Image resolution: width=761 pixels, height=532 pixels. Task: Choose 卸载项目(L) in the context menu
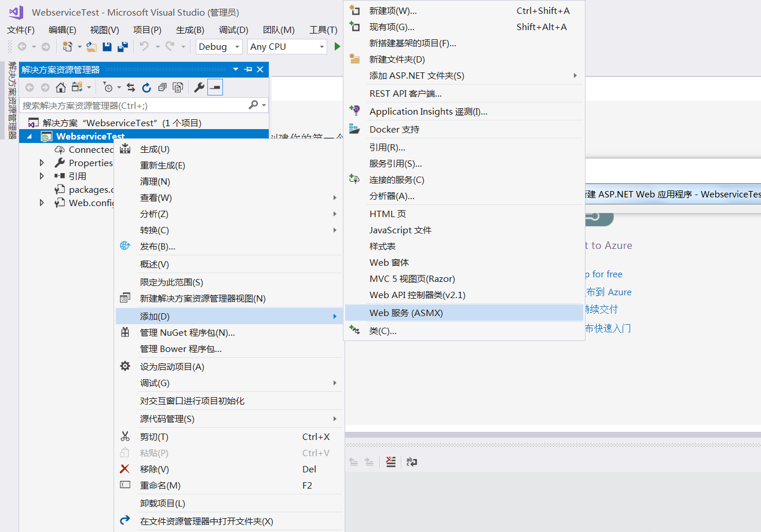pos(229,503)
